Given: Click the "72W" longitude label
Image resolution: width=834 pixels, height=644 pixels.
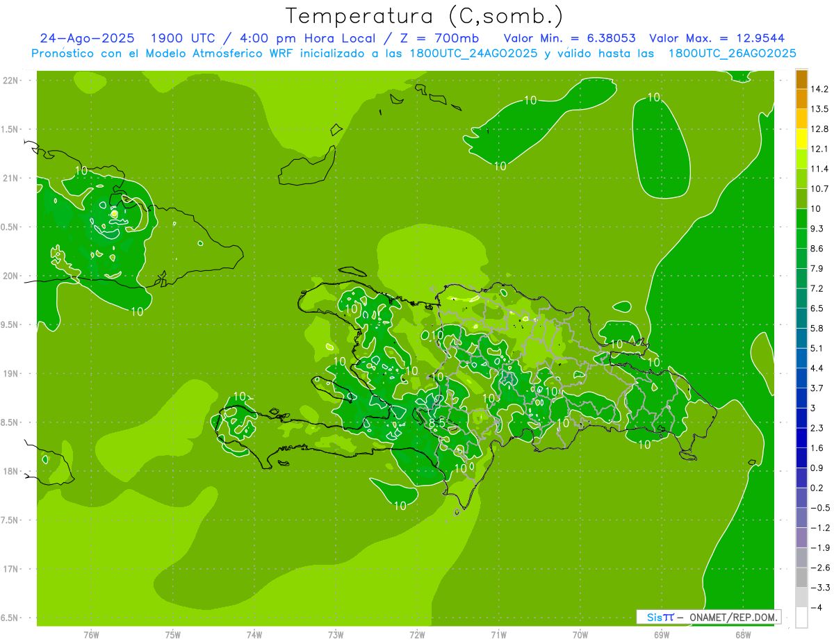Looking at the screenshot, I should tap(417, 635).
